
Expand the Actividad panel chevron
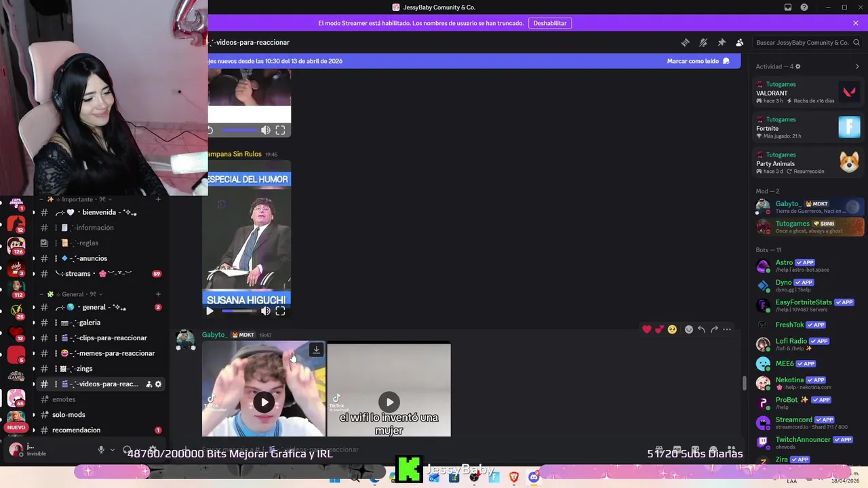pos(857,66)
